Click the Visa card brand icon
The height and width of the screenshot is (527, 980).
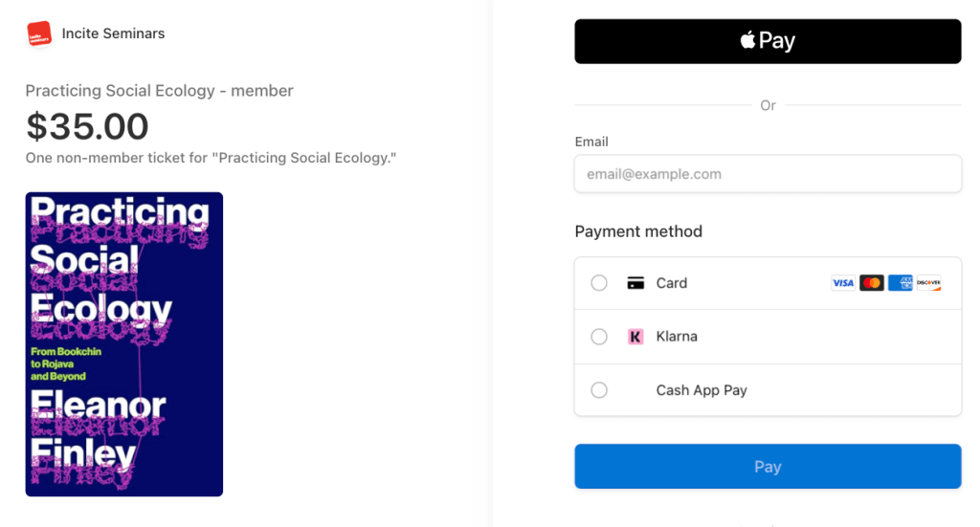(x=842, y=283)
